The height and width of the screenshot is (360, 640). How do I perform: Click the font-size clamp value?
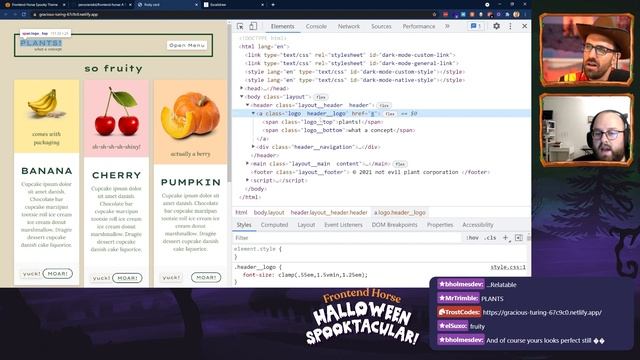click(323, 275)
